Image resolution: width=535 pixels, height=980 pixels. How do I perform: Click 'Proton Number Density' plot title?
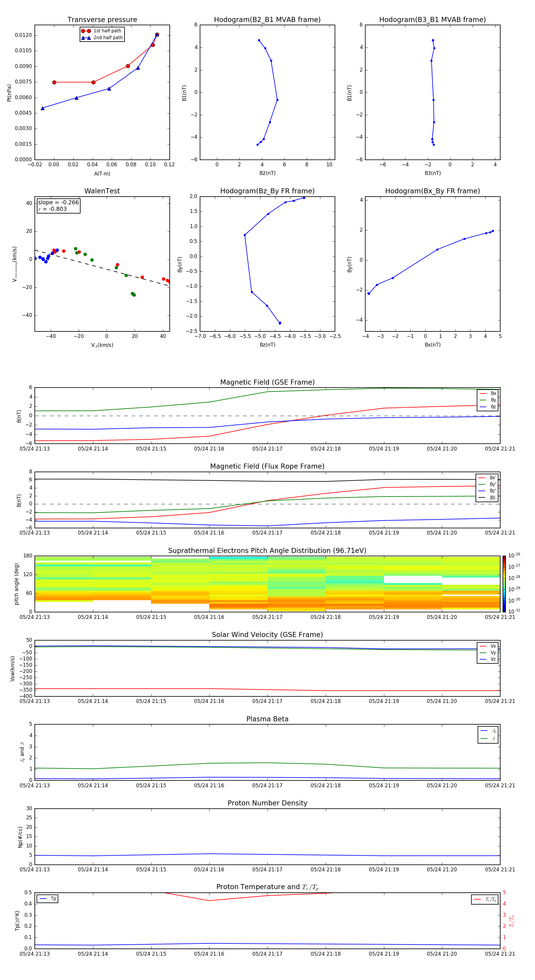pyautogui.click(x=267, y=803)
